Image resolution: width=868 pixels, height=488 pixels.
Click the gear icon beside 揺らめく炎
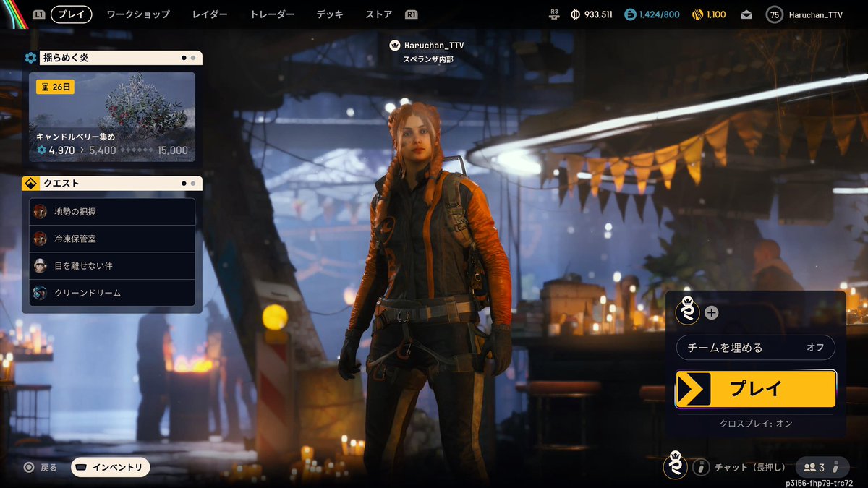coord(30,58)
